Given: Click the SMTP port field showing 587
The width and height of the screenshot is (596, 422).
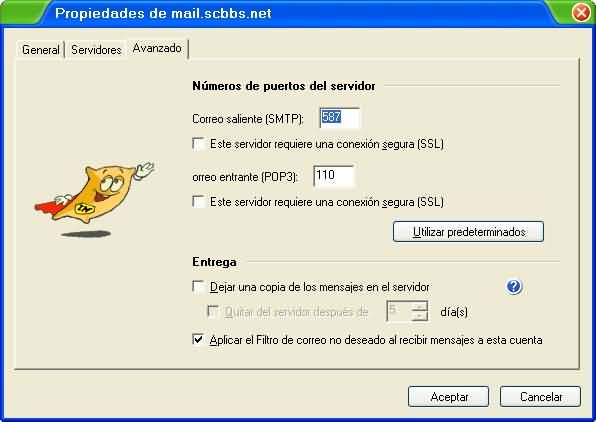Looking at the screenshot, I should pyautogui.click(x=339, y=118).
